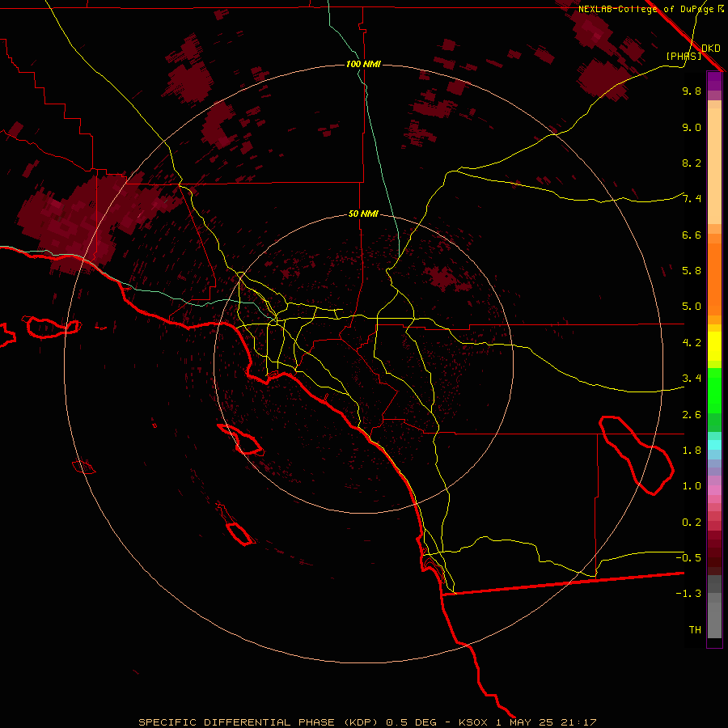This screenshot has width=728, height=728.
Task: Click the 9.8 value on the color scale
Action: click(x=692, y=91)
